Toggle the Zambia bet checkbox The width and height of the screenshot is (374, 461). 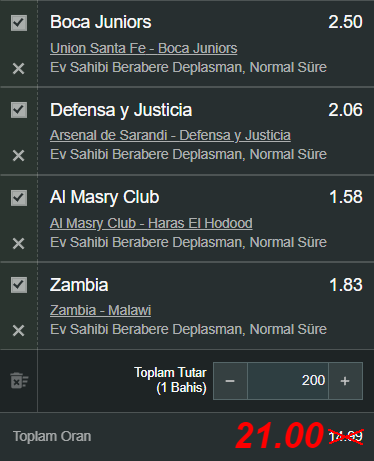click(x=19, y=285)
